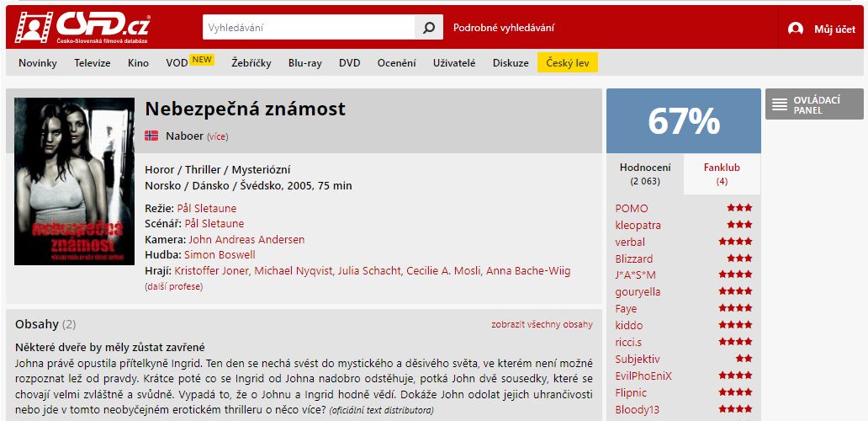Click the Nebezpečná známost movie poster
Screen dimensions: 868x421
click(74, 181)
